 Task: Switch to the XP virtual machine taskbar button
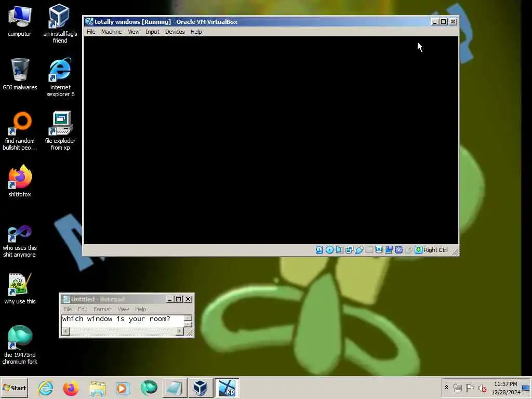click(227, 388)
